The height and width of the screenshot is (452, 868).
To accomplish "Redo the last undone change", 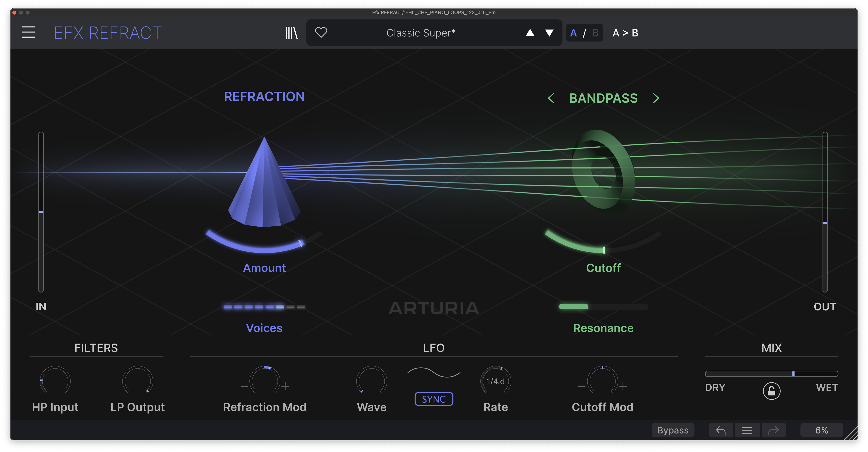I will (774, 430).
